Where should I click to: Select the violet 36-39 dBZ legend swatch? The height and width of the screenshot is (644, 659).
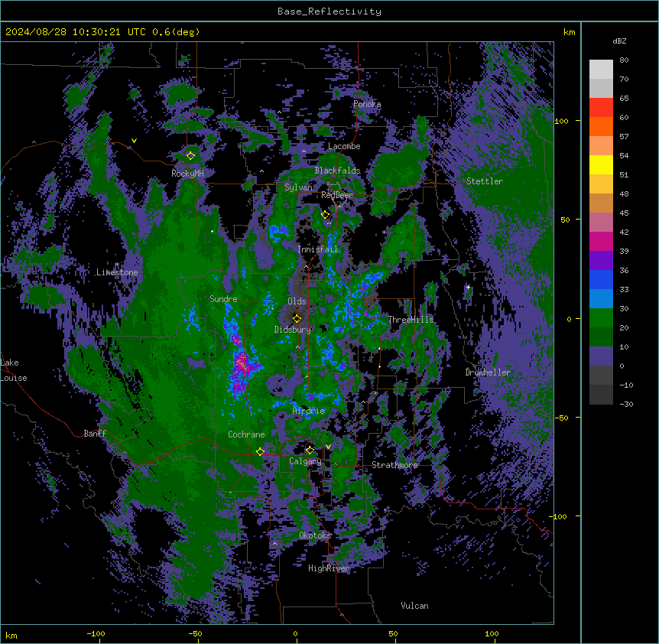pyautogui.click(x=601, y=261)
